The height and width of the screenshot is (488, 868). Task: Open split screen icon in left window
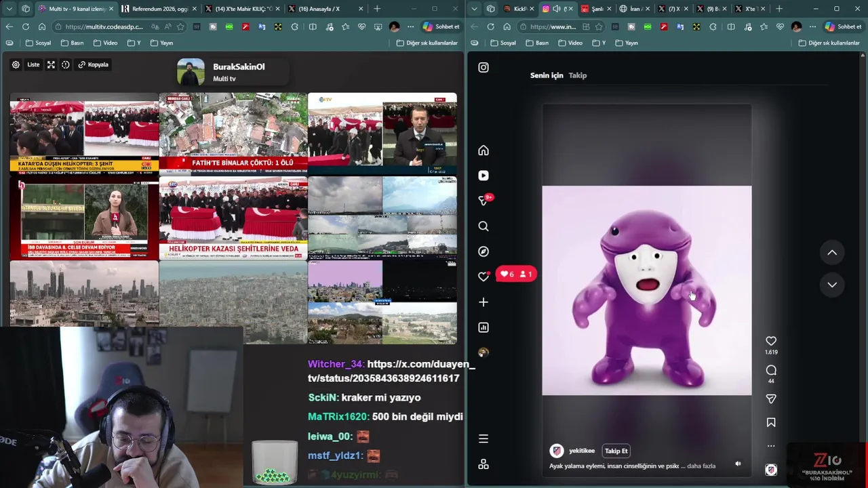click(x=313, y=26)
